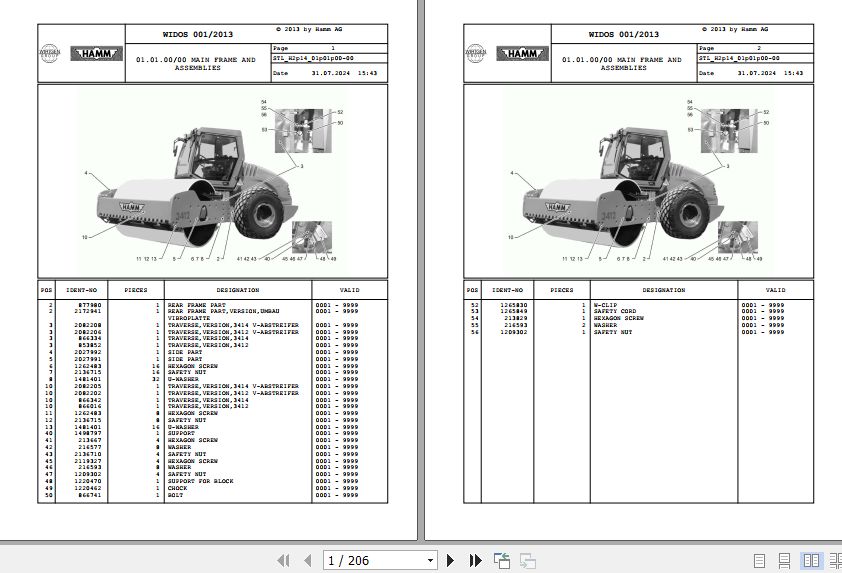Click the roller diagram on page 2
Image resolution: width=842 pixels, height=573 pixels.
pyautogui.click(x=638, y=181)
